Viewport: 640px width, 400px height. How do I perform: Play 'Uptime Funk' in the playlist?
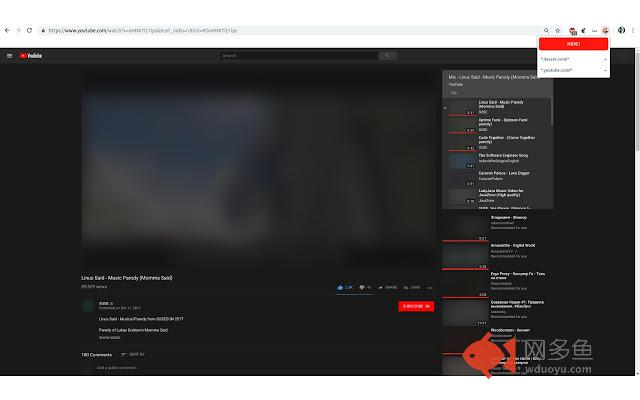click(x=497, y=125)
